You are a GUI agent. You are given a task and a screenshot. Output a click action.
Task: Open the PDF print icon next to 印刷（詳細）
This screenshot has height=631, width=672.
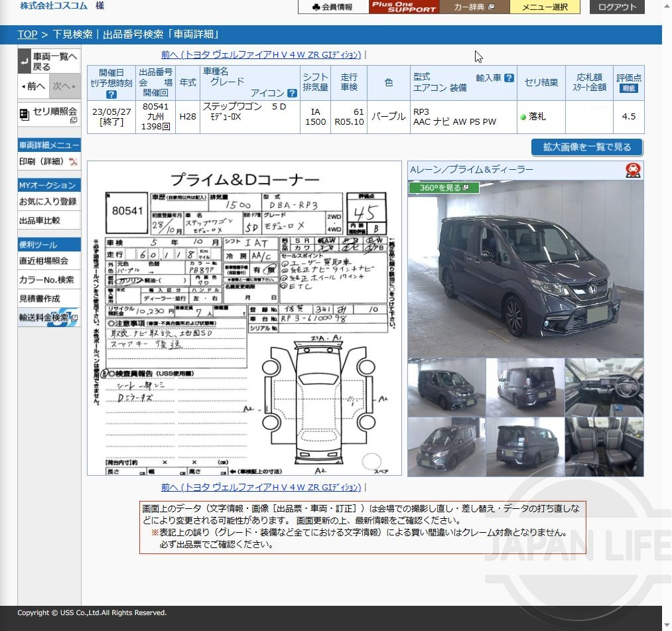tap(73, 161)
